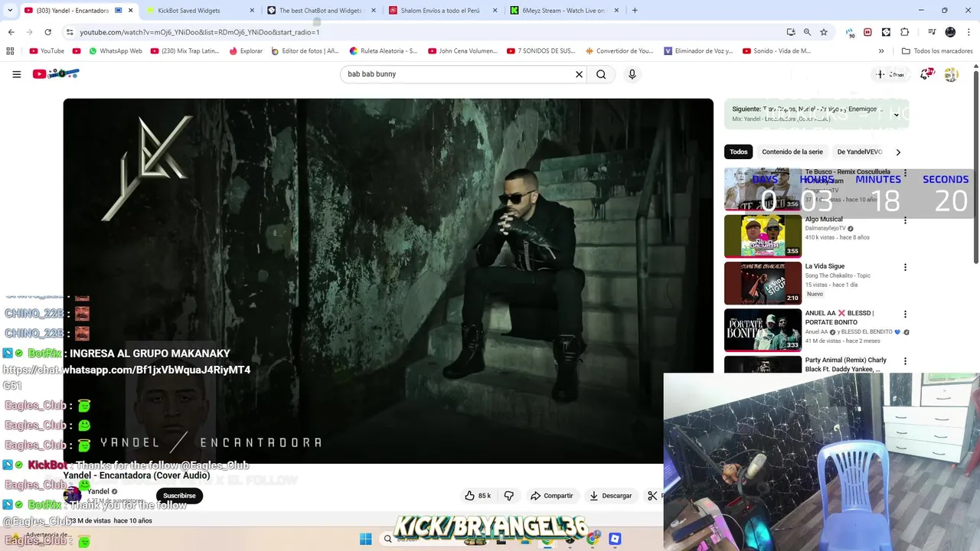Play the La Vida Sigue thumbnail
This screenshot has width=980, height=551.
click(763, 282)
